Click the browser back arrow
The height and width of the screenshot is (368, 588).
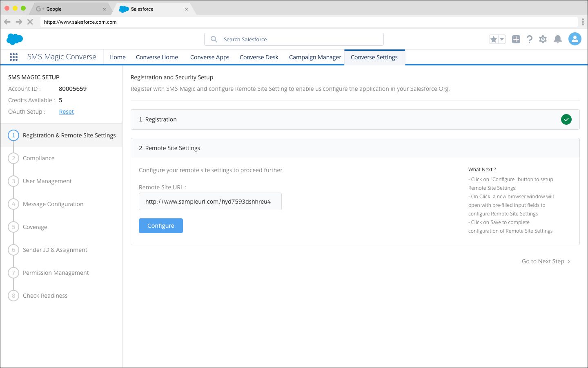pyautogui.click(x=7, y=22)
